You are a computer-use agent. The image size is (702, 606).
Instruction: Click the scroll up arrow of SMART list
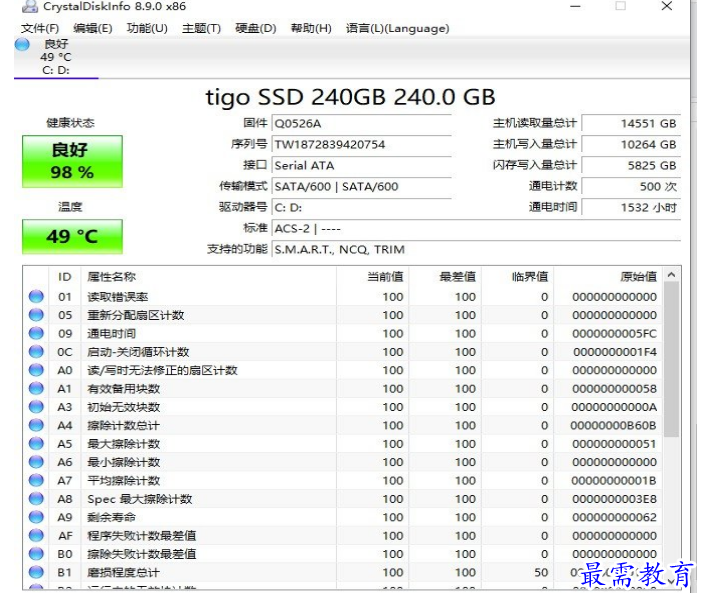click(x=671, y=275)
